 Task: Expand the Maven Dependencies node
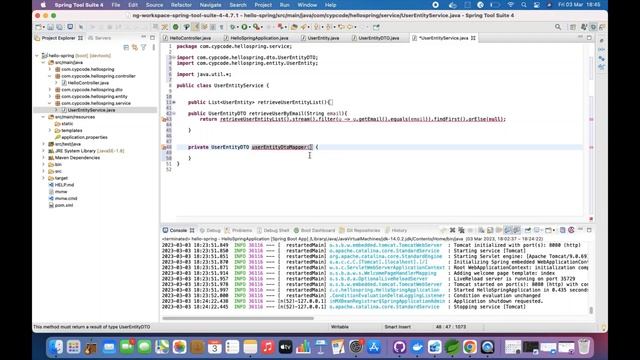(x=44, y=158)
